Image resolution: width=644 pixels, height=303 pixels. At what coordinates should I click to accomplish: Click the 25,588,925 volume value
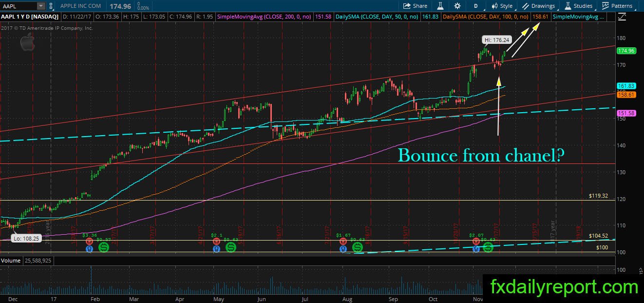pyautogui.click(x=38, y=261)
